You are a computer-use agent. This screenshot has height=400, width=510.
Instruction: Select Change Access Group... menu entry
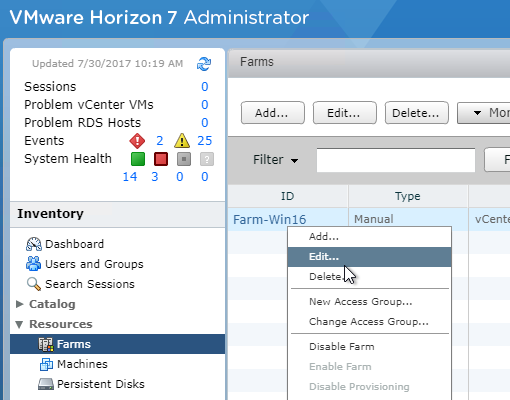click(x=369, y=322)
